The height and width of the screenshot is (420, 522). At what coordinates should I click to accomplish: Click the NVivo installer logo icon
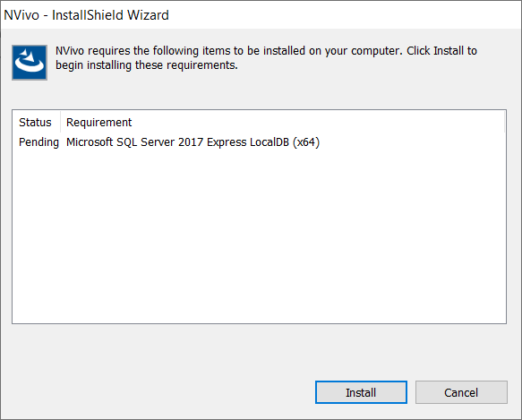pos(30,63)
